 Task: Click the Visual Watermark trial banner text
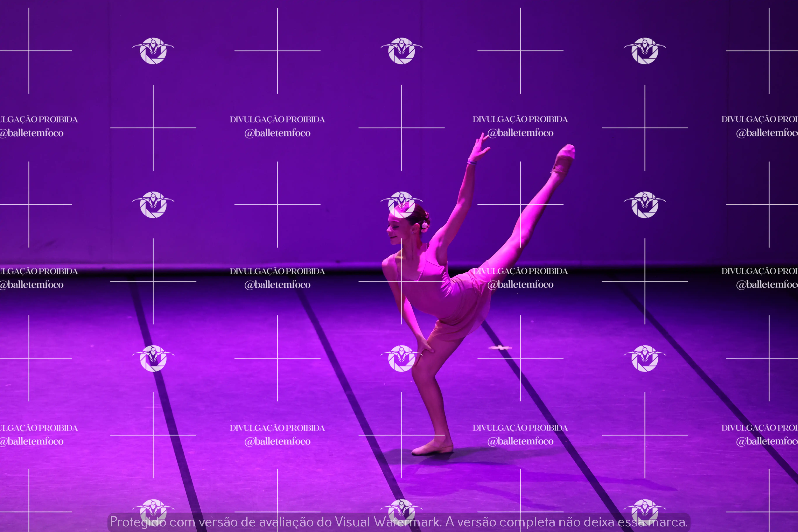tap(399, 521)
